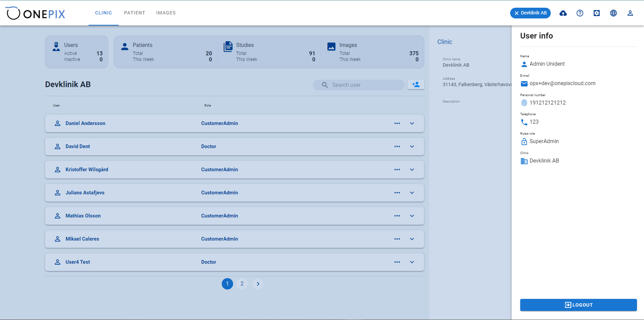
Task: Focus the Search user field
Action: click(x=359, y=85)
